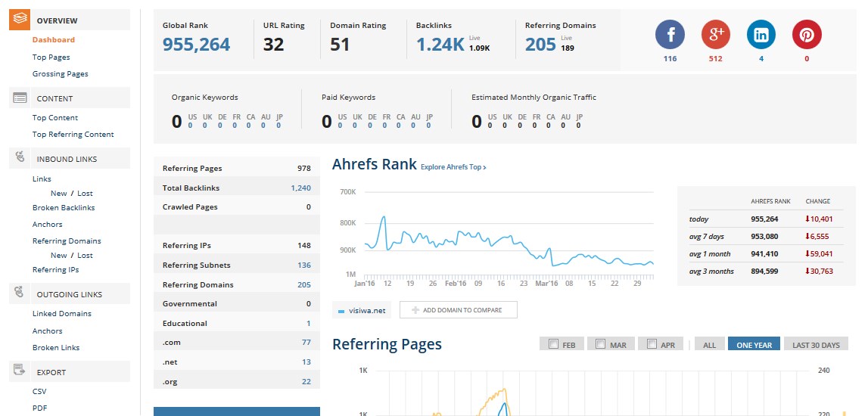Viewport: 868px width, 416px height.
Task: Click the Pinterest icon
Action: coord(807,34)
